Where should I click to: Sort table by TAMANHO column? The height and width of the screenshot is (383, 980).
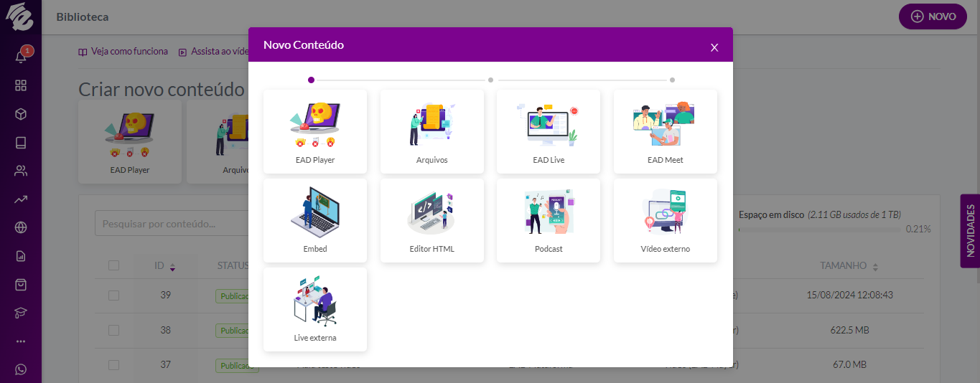[849, 265]
